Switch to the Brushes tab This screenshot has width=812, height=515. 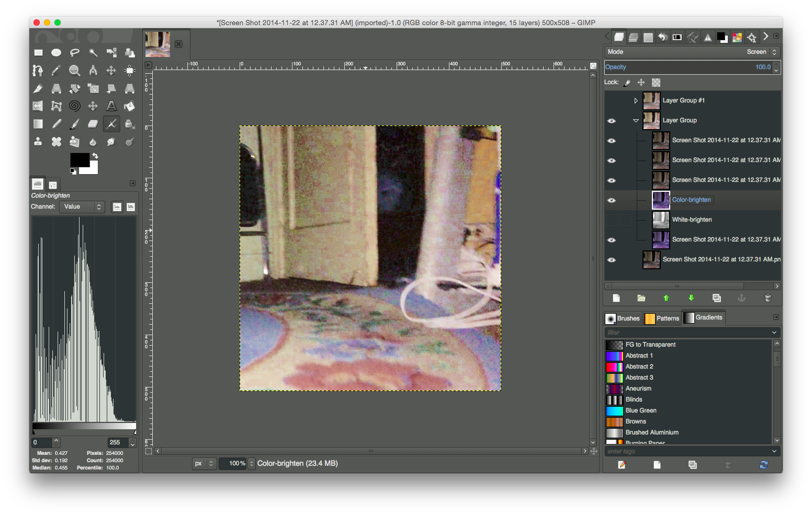[x=623, y=318]
